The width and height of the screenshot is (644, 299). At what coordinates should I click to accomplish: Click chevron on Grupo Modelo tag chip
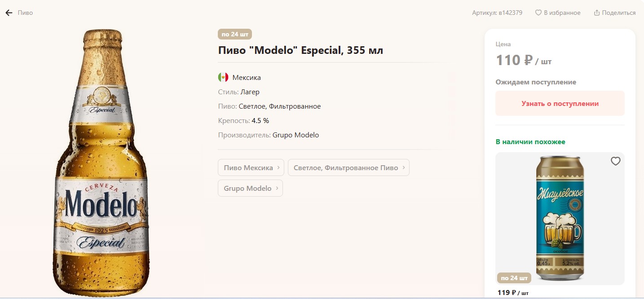277,188
